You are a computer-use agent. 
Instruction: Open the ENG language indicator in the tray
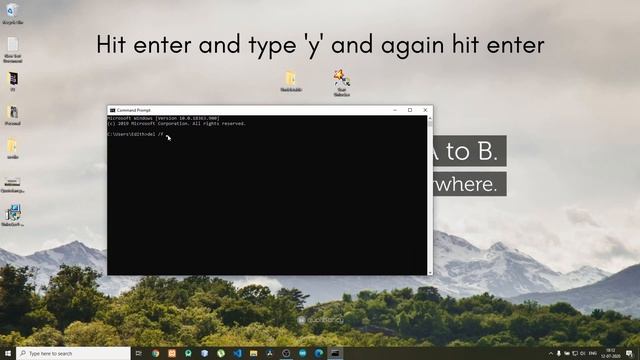tap(593, 353)
